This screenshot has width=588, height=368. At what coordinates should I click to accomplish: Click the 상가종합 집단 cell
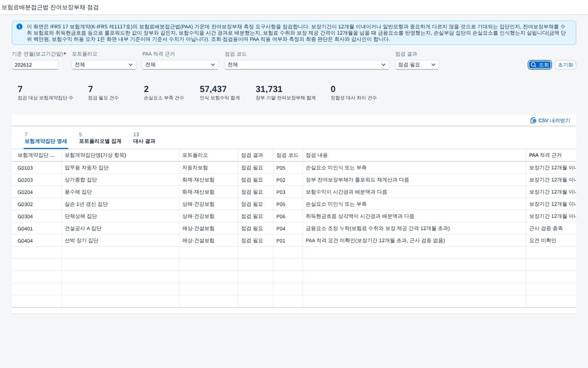[120, 180]
